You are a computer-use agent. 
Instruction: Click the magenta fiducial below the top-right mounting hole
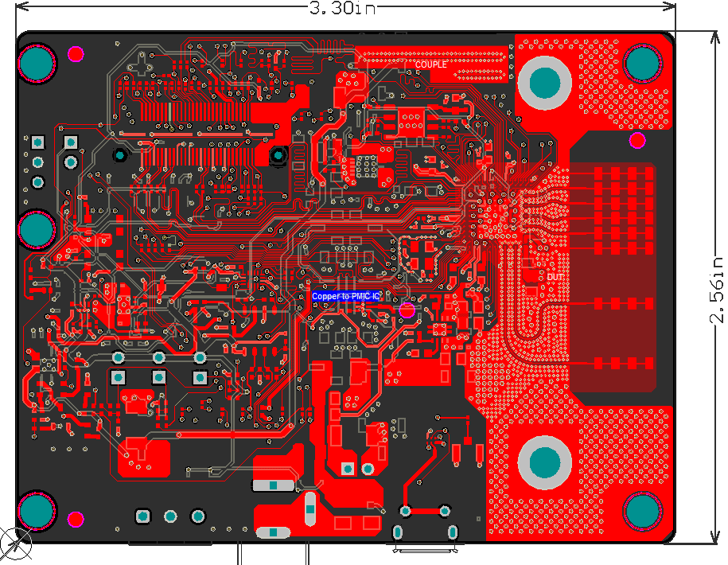pyautogui.click(x=637, y=140)
